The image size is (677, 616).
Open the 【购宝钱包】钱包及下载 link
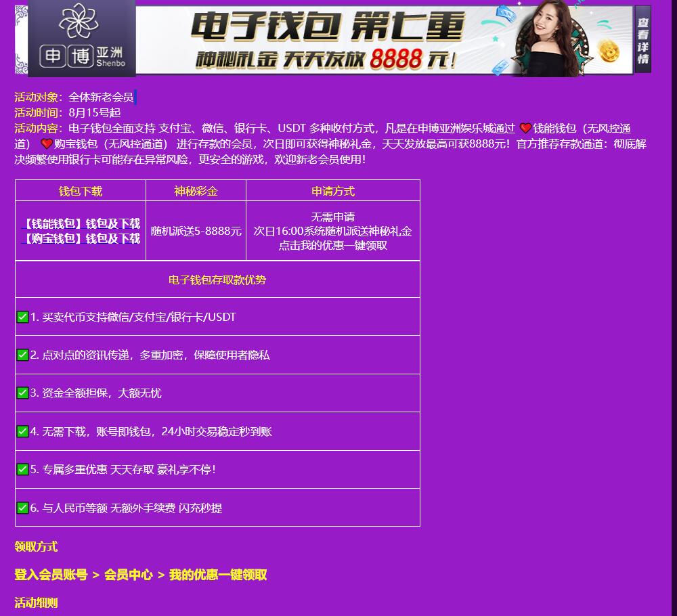pyautogui.click(x=81, y=238)
